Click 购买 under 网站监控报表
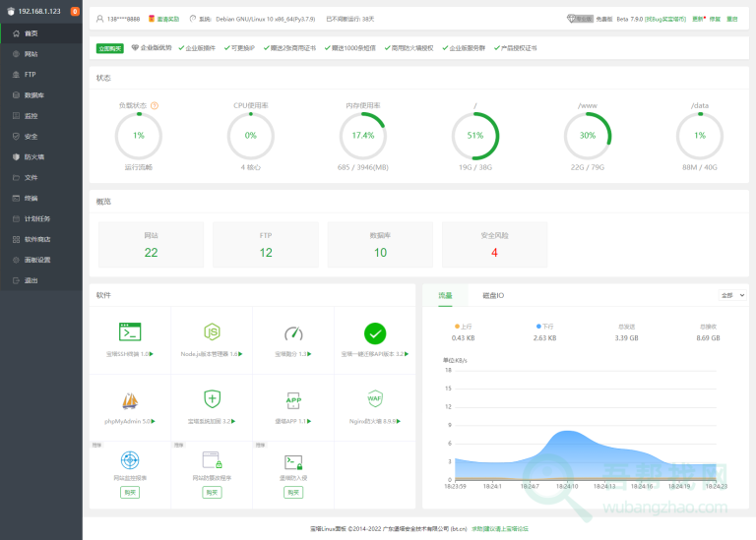756x540 pixels. pos(130,492)
